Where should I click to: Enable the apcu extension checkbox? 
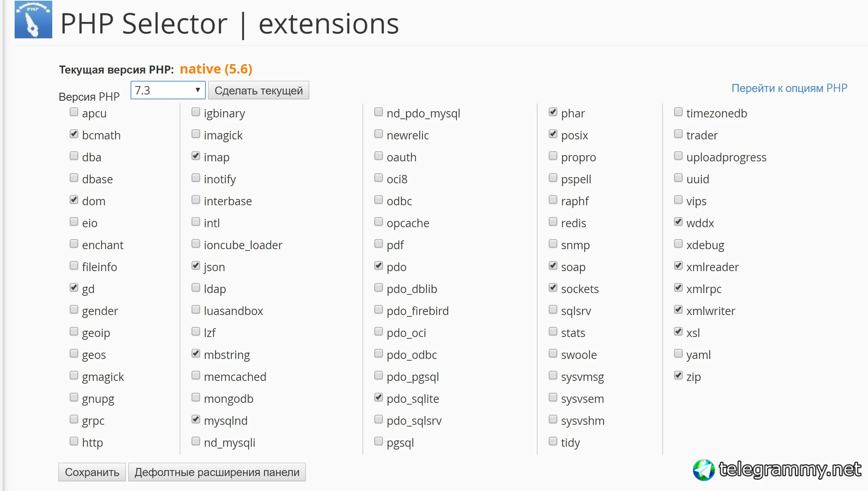[74, 112]
